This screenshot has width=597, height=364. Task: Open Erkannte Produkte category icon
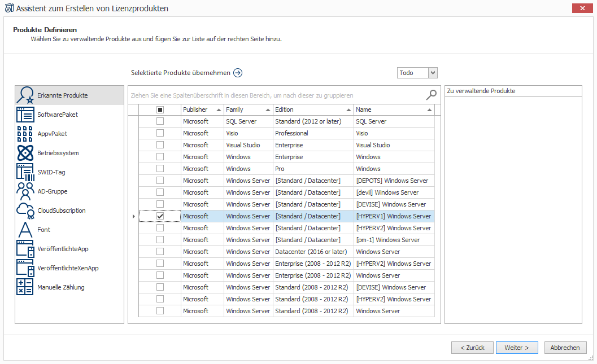(x=25, y=95)
